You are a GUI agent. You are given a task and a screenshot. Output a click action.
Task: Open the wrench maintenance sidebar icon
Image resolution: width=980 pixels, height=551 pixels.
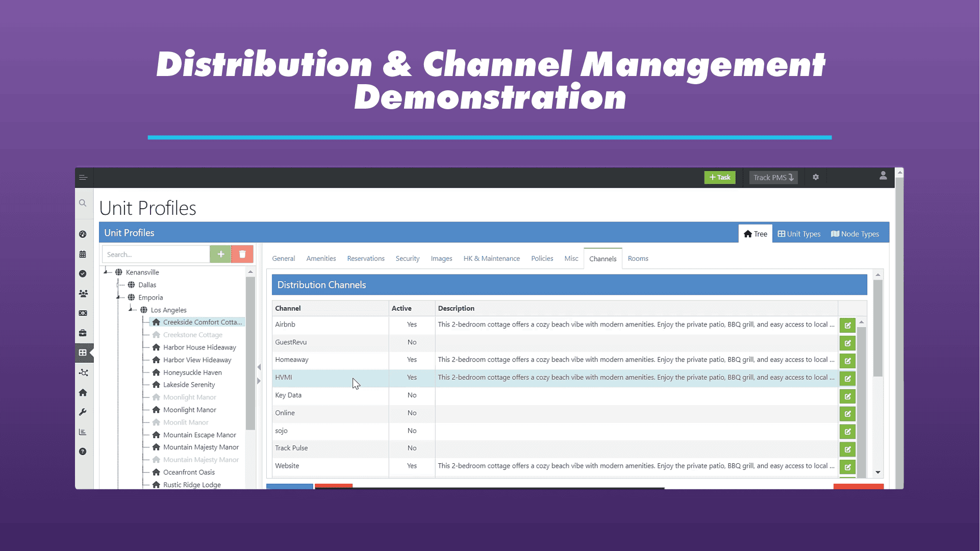tap(83, 412)
